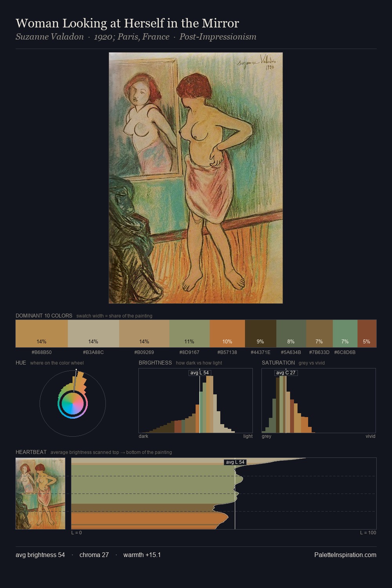Click the hue color wheel
Image resolution: width=392 pixels, height=588 pixels.
[x=73, y=403]
